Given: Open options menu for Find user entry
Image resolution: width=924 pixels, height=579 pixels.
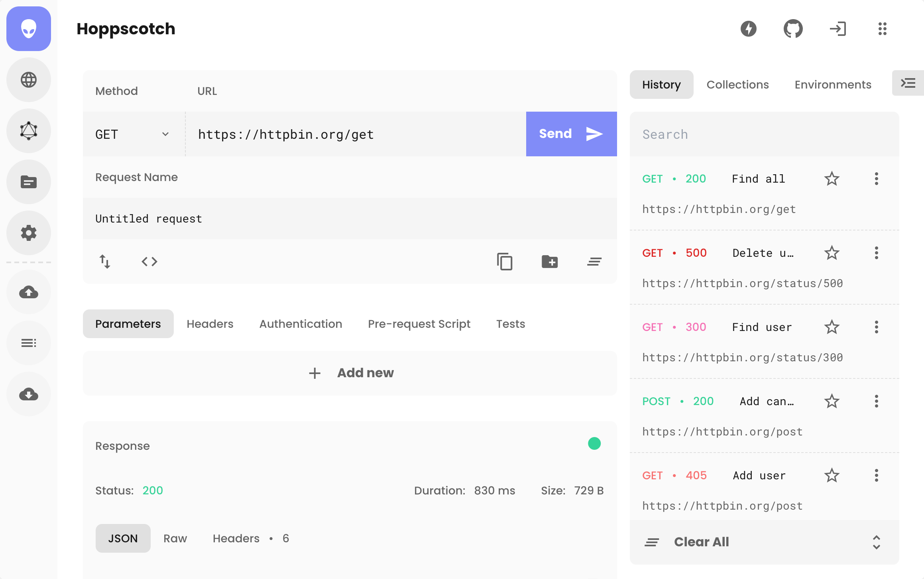Looking at the screenshot, I should [x=876, y=327].
